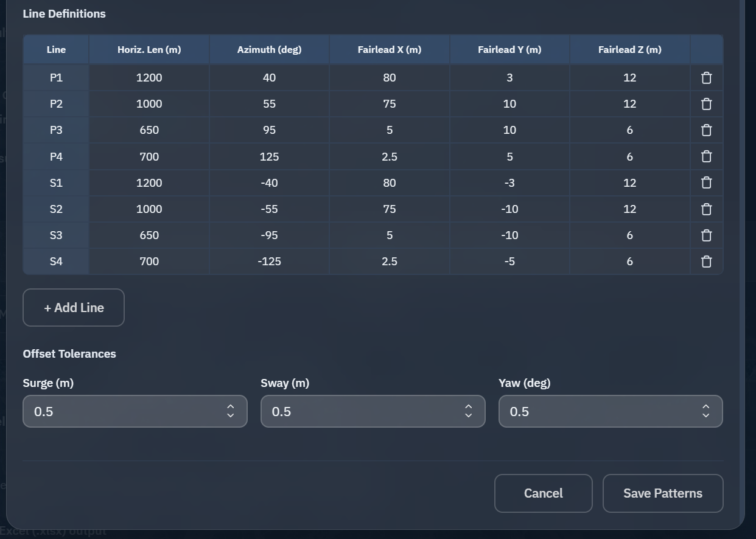Remove the P4 mooring line
Viewport: 756px width, 539px height.
[x=706, y=156]
